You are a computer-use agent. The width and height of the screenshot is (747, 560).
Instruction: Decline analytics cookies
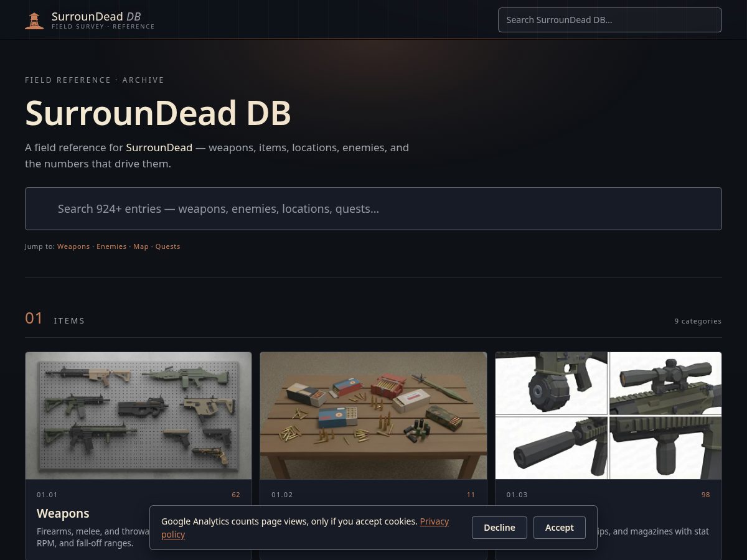coord(499,528)
